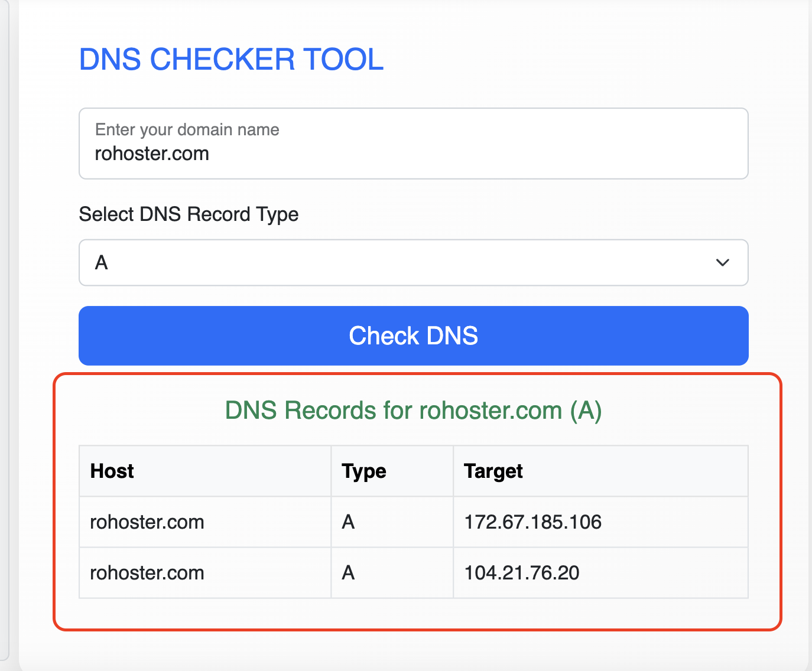Select rohoster.com host in second result row
Viewport: 812px width, 671px height.
coord(147,573)
